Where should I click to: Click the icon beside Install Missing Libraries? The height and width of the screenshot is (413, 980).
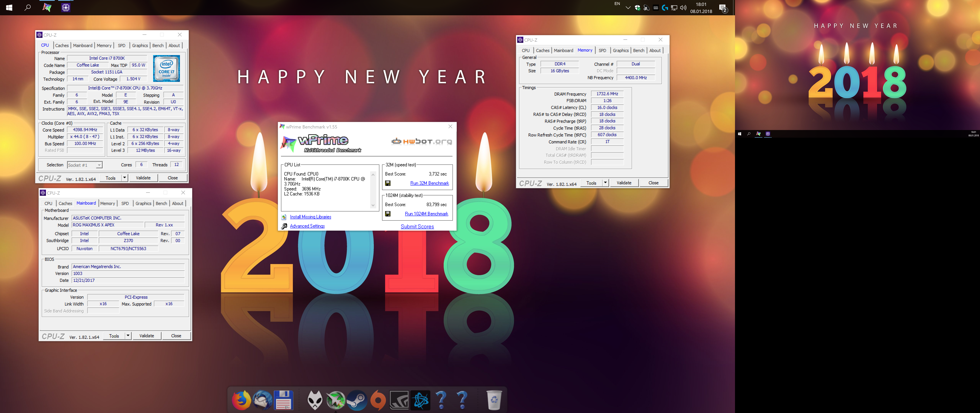tap(284, 217)
